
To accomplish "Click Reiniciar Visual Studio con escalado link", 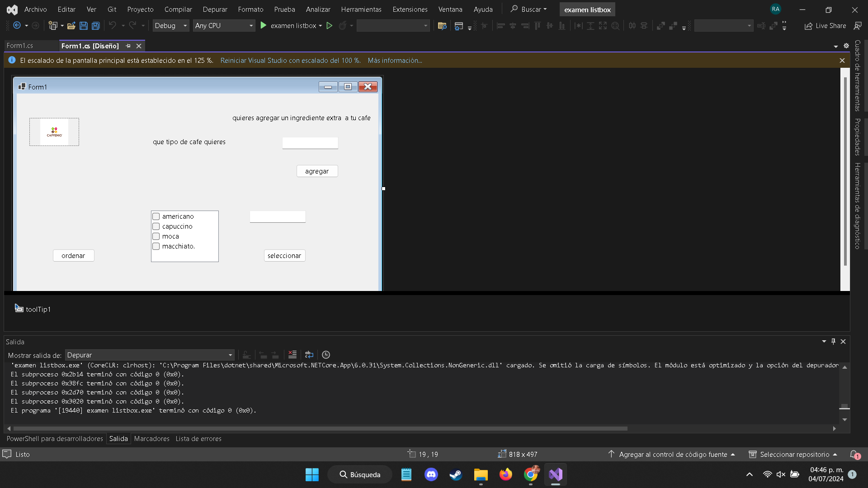I will pos(290,61).
